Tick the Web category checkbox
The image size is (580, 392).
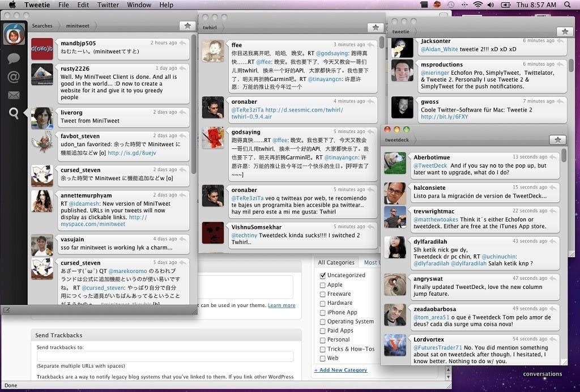322,358
